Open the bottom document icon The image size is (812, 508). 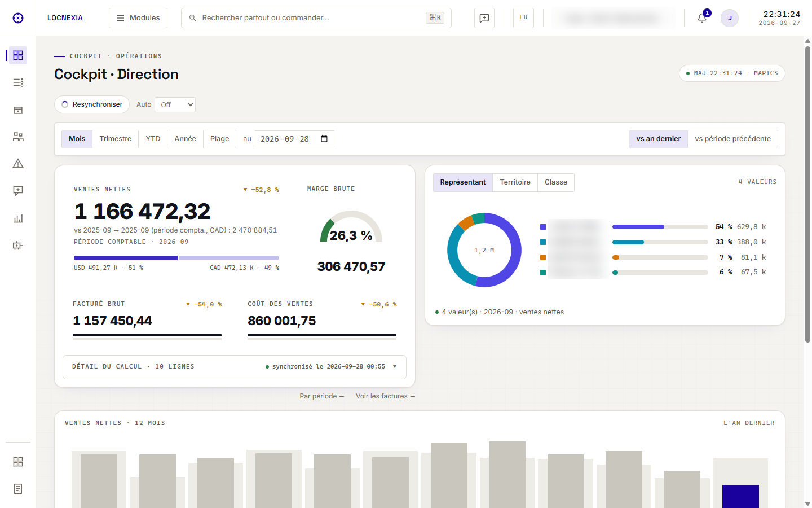pyautogui.click(x=18, y=489)
